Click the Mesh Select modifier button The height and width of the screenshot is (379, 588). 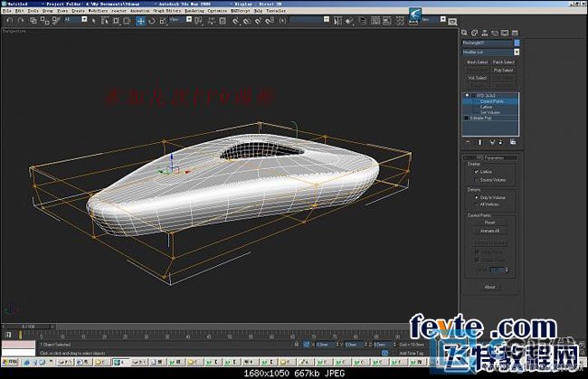(477, 62)
